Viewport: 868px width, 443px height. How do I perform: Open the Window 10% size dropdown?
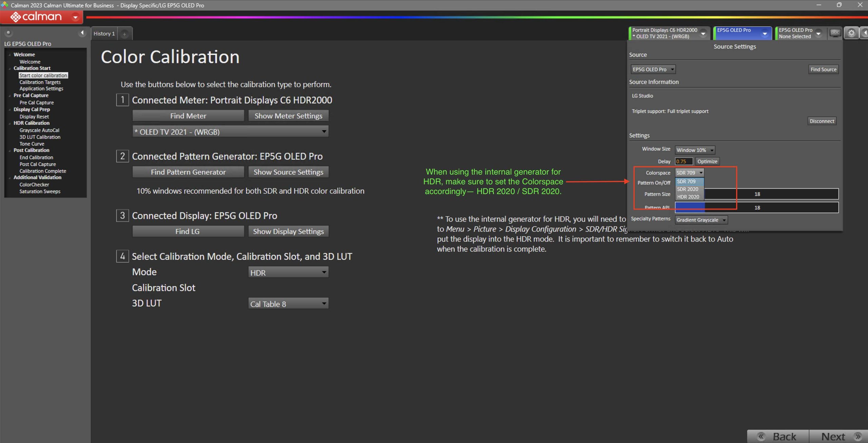(x=695, y=150)
